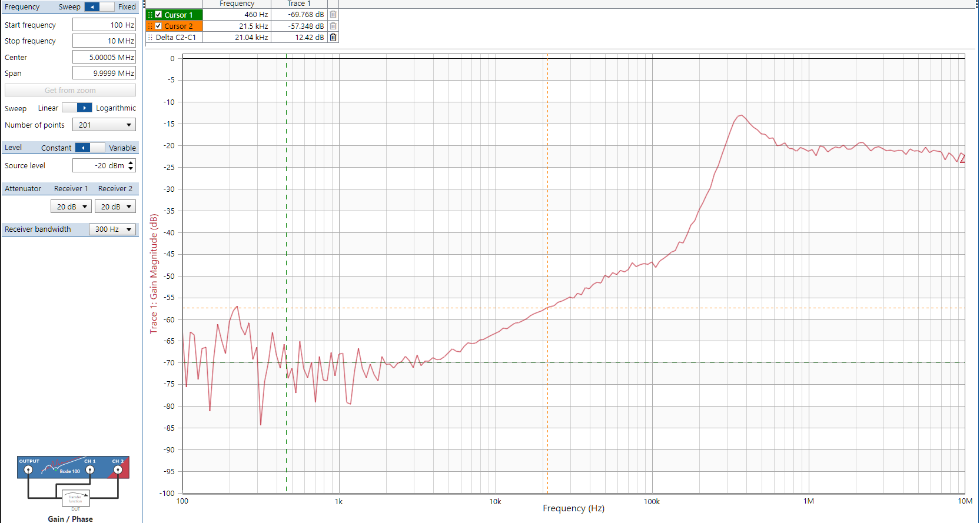Click the Fixed label in Frequency section
Image resolution: width=980 pixels, height=523 pixels.
[x=127, y=7]
